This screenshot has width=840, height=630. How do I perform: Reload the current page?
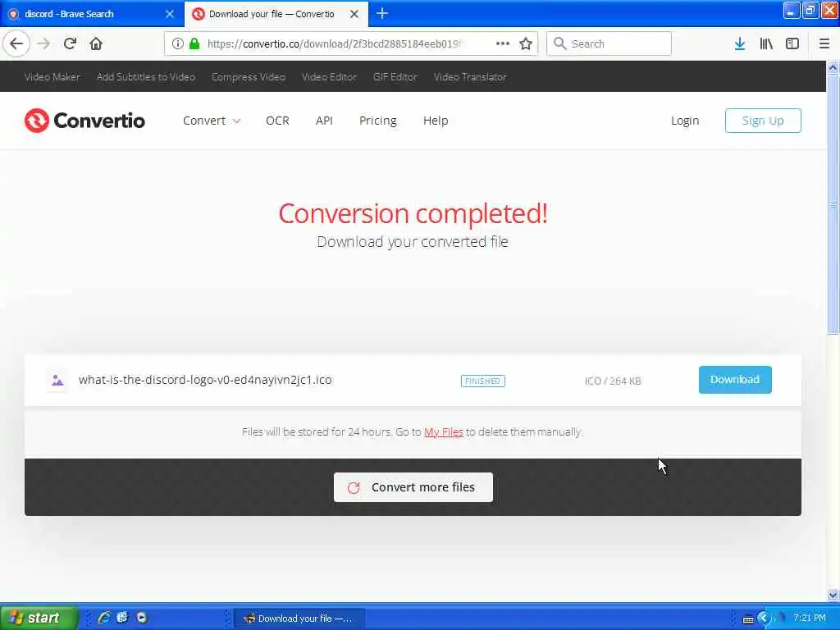70,43
